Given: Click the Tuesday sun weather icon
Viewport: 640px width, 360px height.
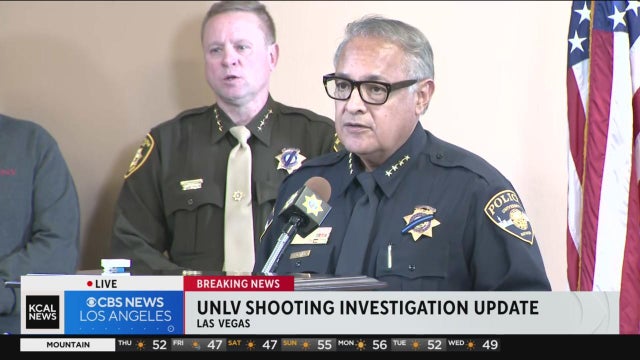Looking at the screenshot, I should (x=416, y=345).
